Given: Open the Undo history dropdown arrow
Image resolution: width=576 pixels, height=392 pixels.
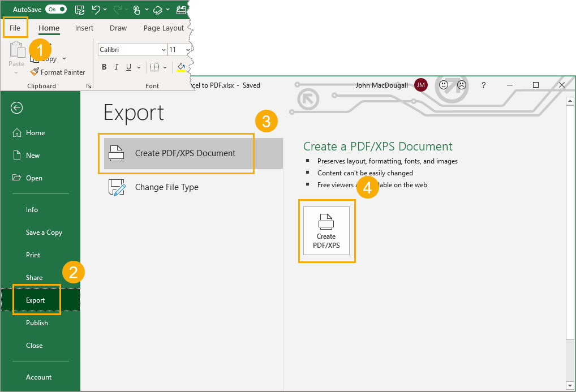Looking at the screenshot, I should (105, 10).
